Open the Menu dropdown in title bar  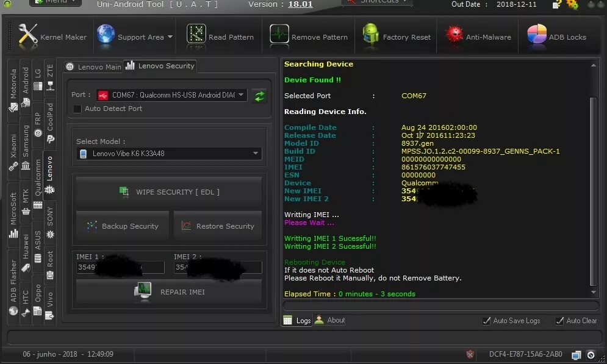56,2
